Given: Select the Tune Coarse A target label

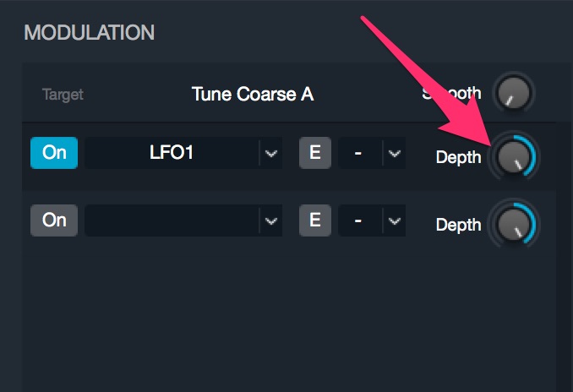Looking at the screenshot, I should pos(253,95).
